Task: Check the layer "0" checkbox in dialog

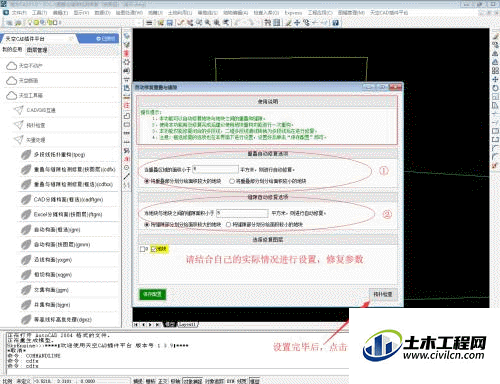Action: point(142,249)
